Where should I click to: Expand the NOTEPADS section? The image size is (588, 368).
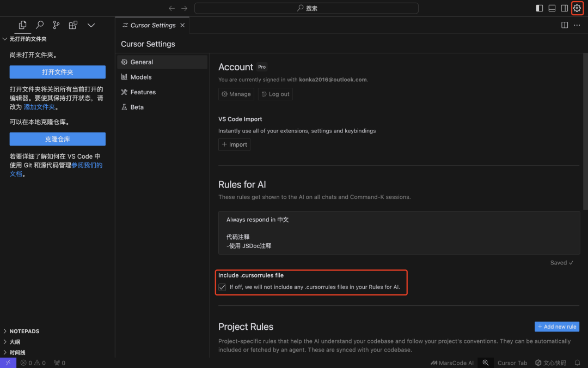pyautogui.click(x=24, y=331)
